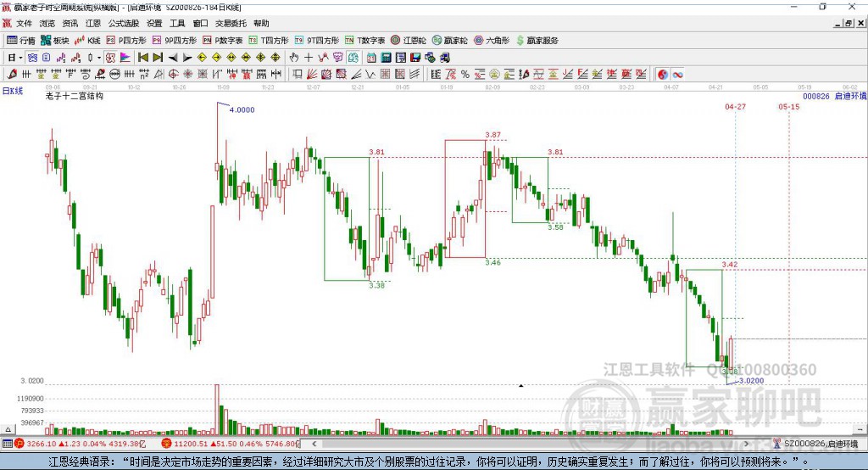Open 赢家服务 service link
The height and width of the screenshot is (470, 868).
tap(537, 41)
